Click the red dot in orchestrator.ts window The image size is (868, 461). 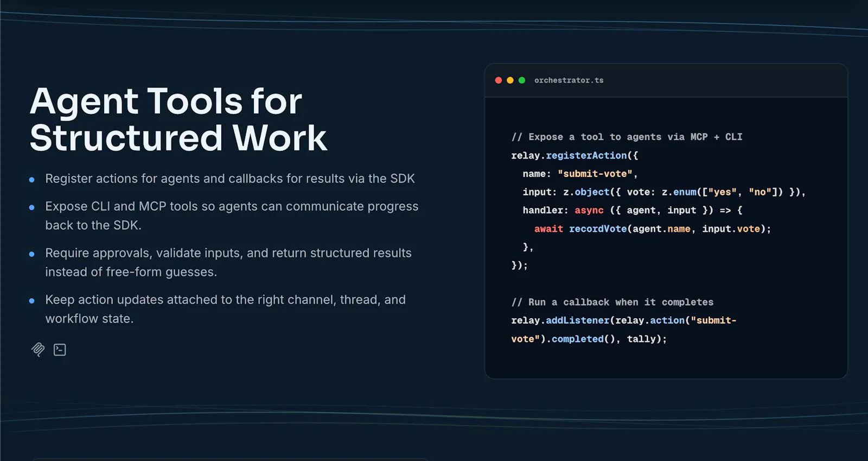(x=499, y=80)
